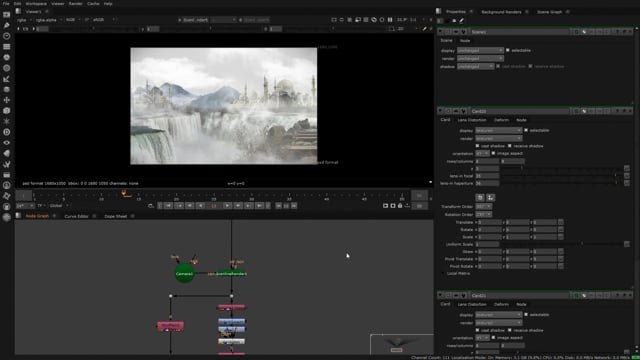Toggle Card20 image aspect checkbox
The image size is (640, 360).
tap(493, 153)
